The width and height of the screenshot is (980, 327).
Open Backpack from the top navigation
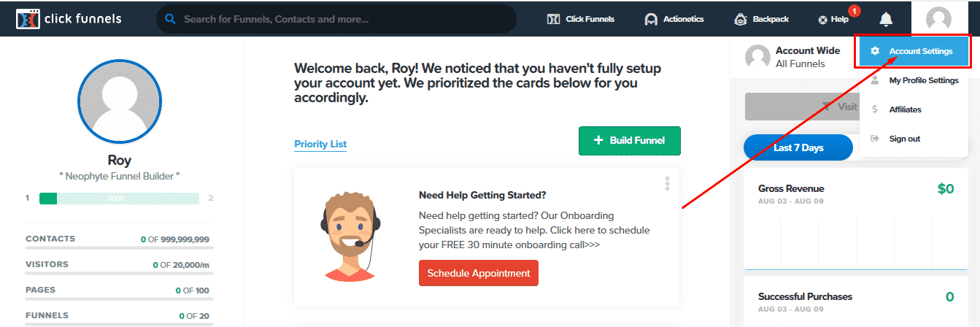pos(761,19)
